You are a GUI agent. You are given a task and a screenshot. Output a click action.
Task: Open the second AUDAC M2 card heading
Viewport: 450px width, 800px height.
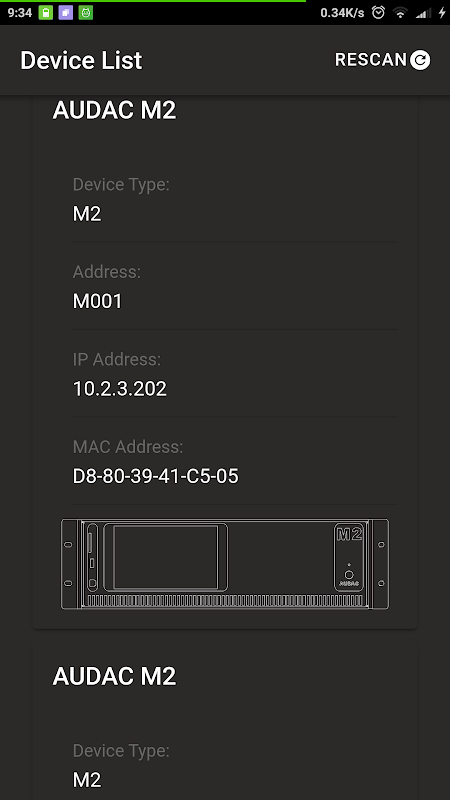click(114, 676)
